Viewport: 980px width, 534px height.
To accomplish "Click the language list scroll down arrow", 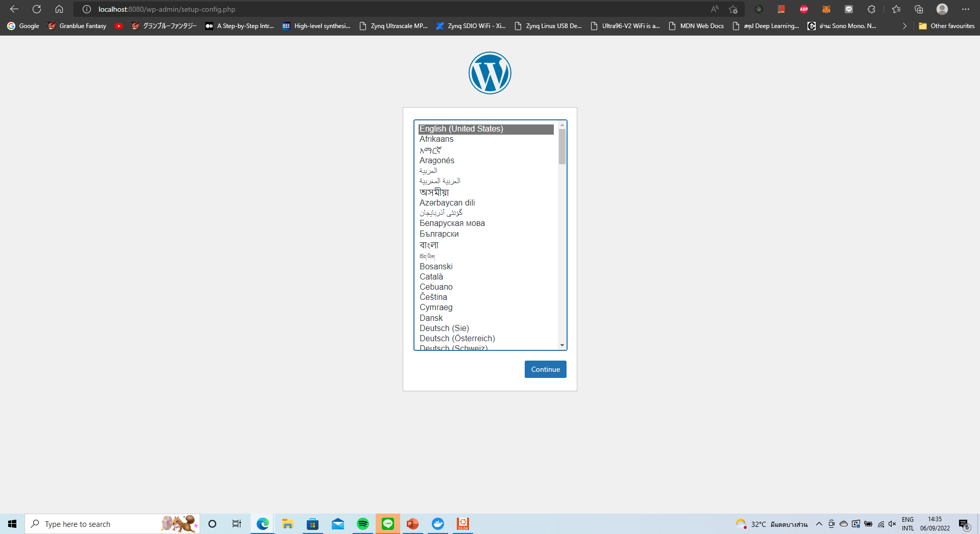I will tap(562, 345).
